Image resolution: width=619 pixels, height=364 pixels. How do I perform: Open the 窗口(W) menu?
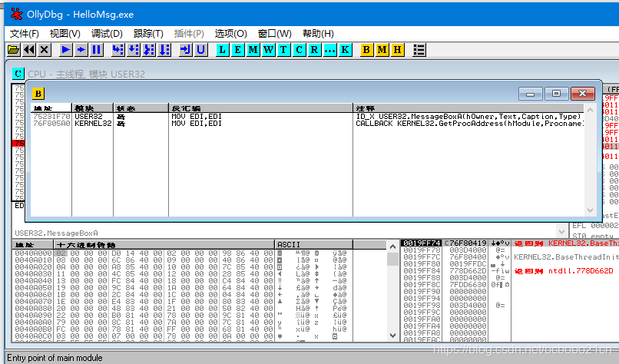coord(275,34)
